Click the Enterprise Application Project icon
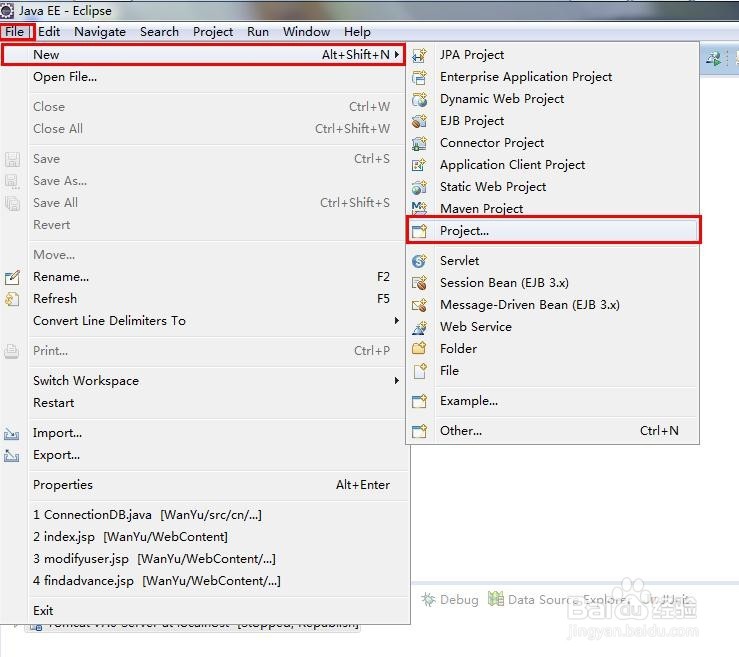Screen dimensions: 739x657 (419, 77)
